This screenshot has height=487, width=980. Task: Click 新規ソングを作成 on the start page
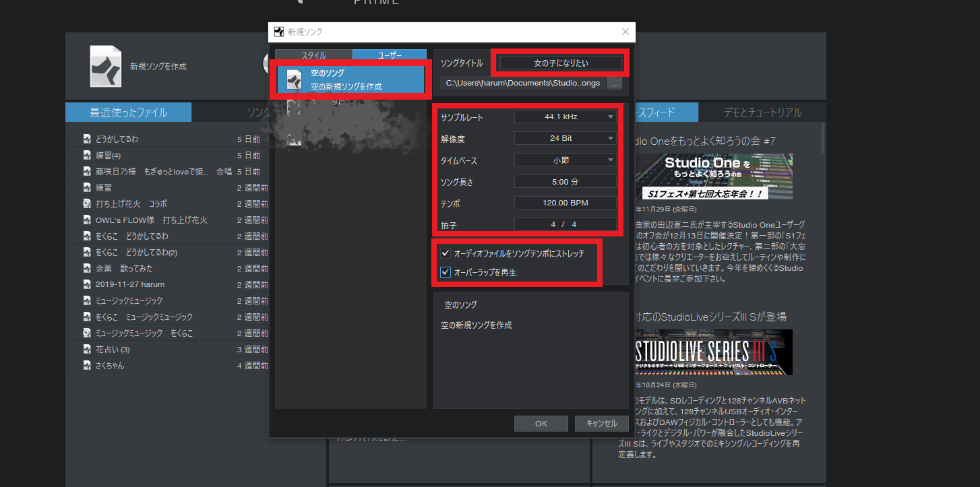click(x=158, y=67)
